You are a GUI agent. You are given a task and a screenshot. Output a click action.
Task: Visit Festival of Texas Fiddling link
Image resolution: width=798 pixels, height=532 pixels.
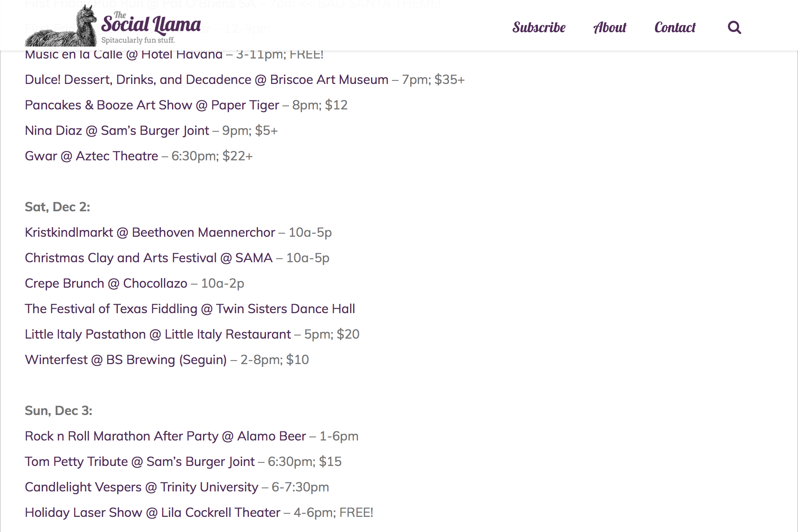pyautogui.click(x=190, y=309)
